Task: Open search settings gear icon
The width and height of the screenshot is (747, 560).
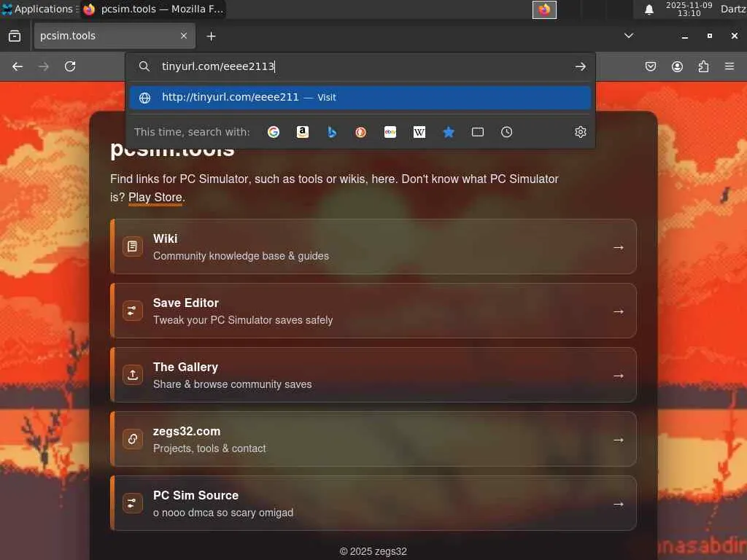Action: [x=580, y=132]
